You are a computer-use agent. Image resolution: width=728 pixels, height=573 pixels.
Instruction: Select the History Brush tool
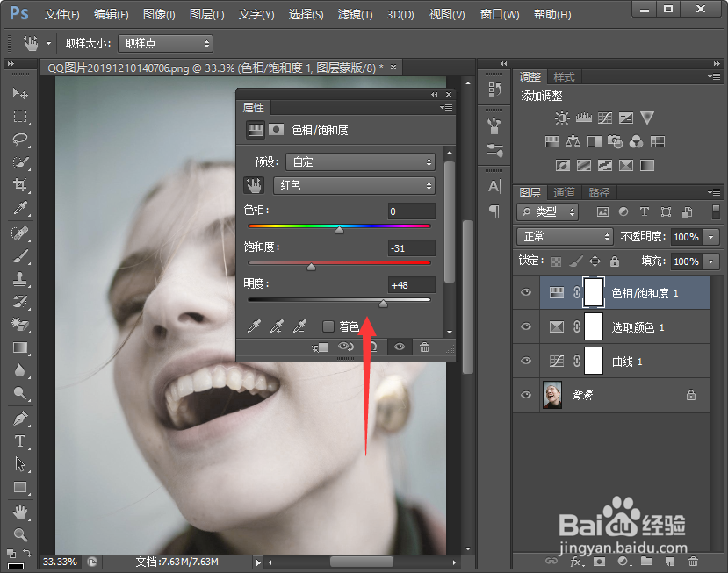point(20,302)
